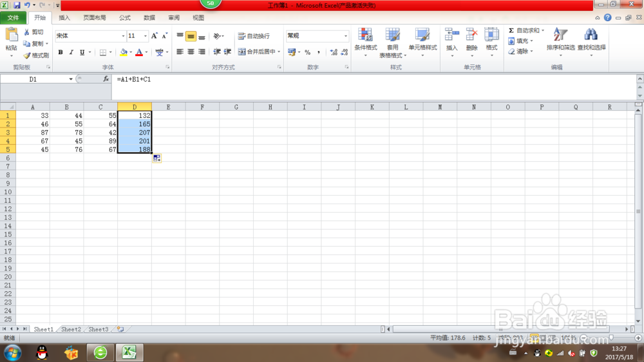Increase indent icon
644x362 pixels.
pyautogui.click(x=227, y=52)
